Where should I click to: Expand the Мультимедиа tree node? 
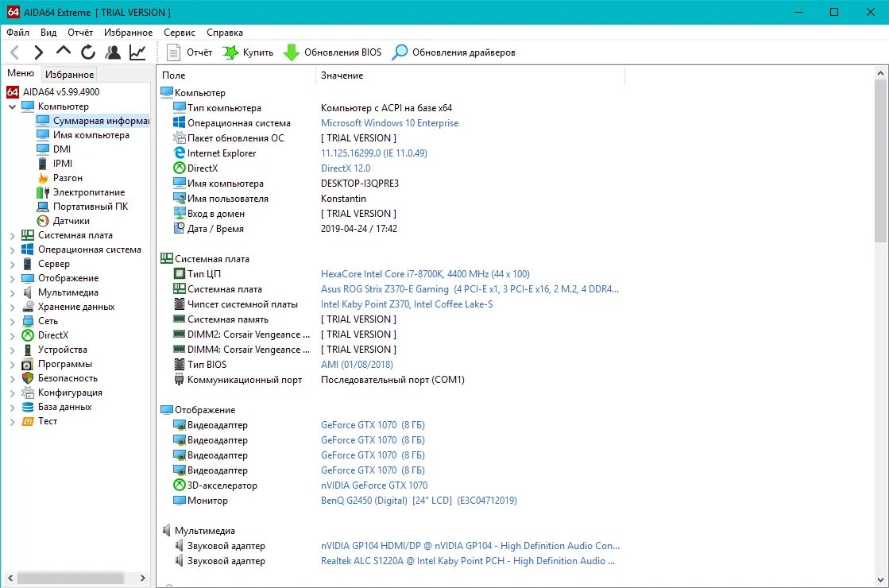12,292
